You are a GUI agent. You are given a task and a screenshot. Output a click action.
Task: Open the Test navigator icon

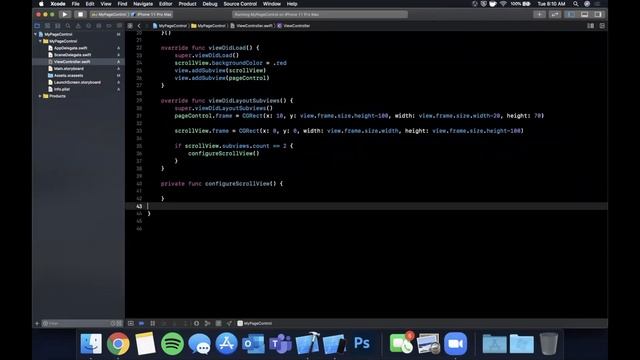coord(88,26)
